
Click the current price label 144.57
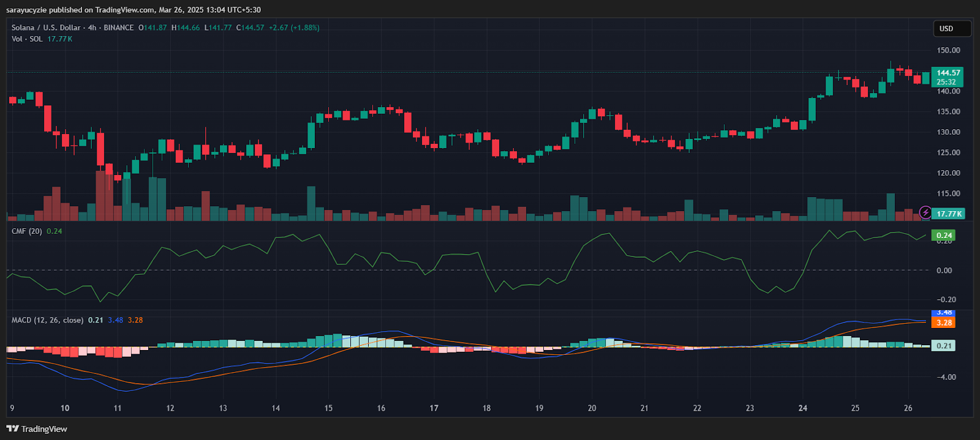point(948,73)
